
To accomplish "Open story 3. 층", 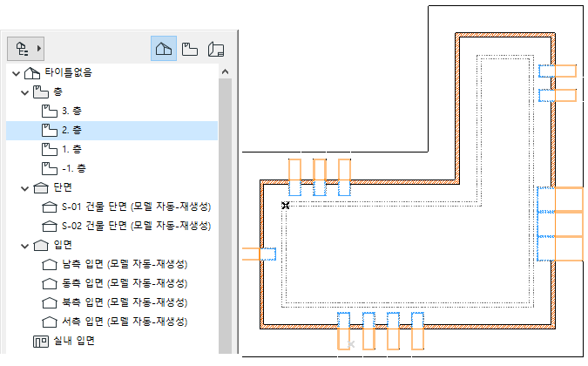I will [71, 111].
